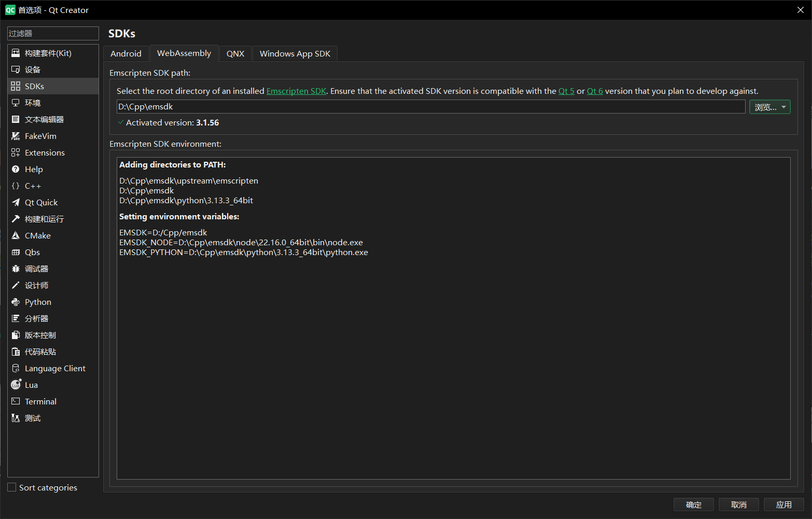This screenshot has height=519, width=812.
Task: Click the D:\Cpp\emsdk\python\3.13.3_64bit path line
Action: (x=186, y=200)
